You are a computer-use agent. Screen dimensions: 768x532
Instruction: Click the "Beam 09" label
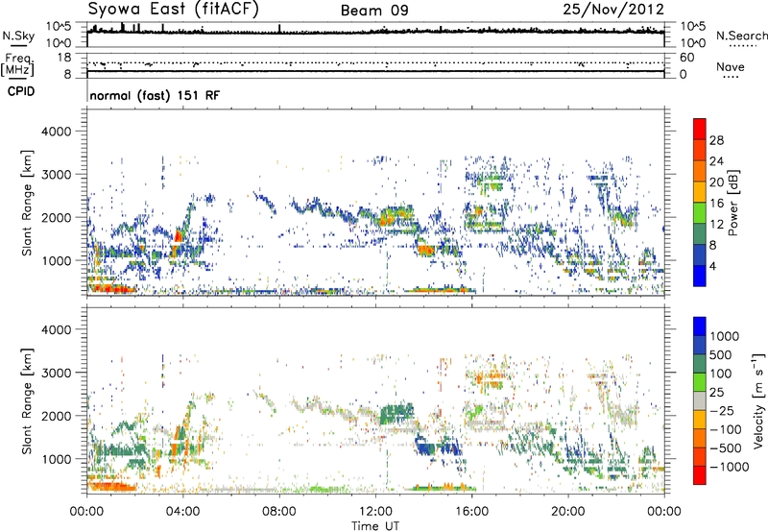(x=374, y=11)
